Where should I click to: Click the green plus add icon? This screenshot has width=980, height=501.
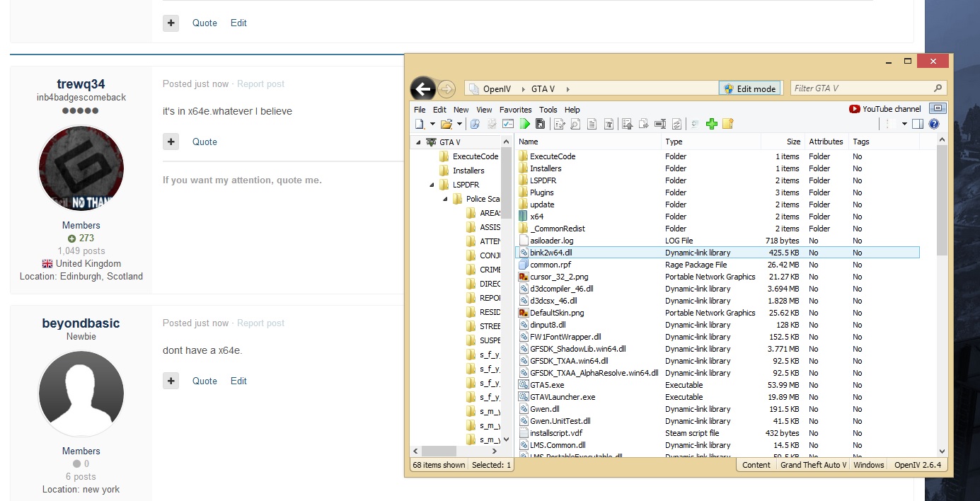point(712,124)
